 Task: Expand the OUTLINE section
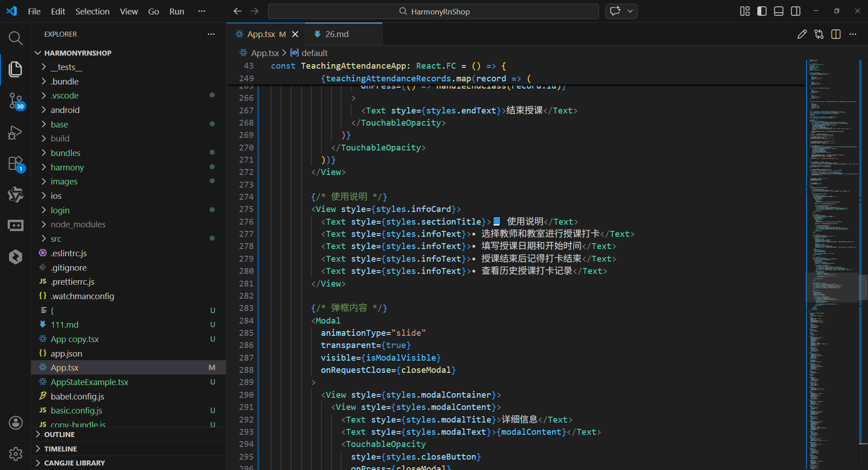click(x=128, y=434)
